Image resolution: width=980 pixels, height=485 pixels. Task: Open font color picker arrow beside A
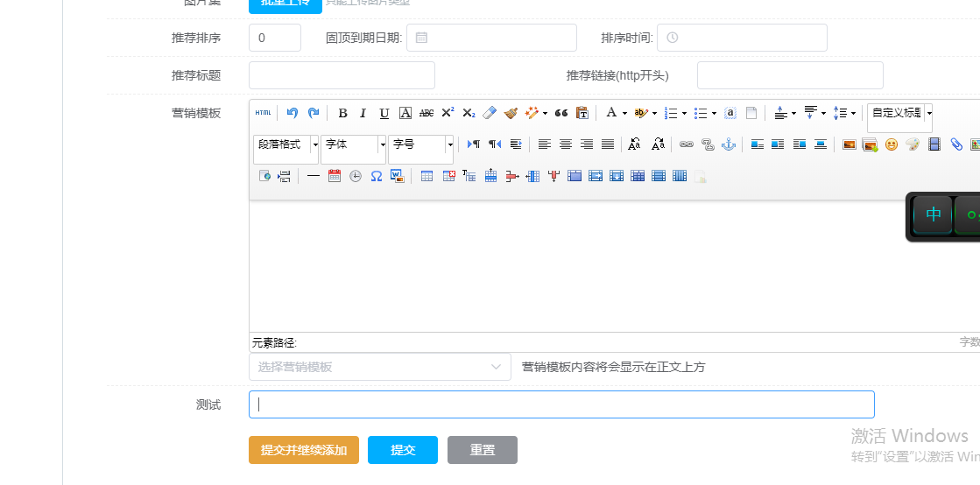pos(624,113)
